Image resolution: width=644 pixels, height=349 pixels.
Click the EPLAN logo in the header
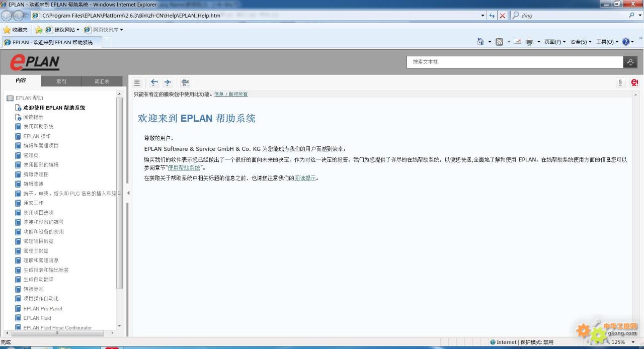pos(35,62)
